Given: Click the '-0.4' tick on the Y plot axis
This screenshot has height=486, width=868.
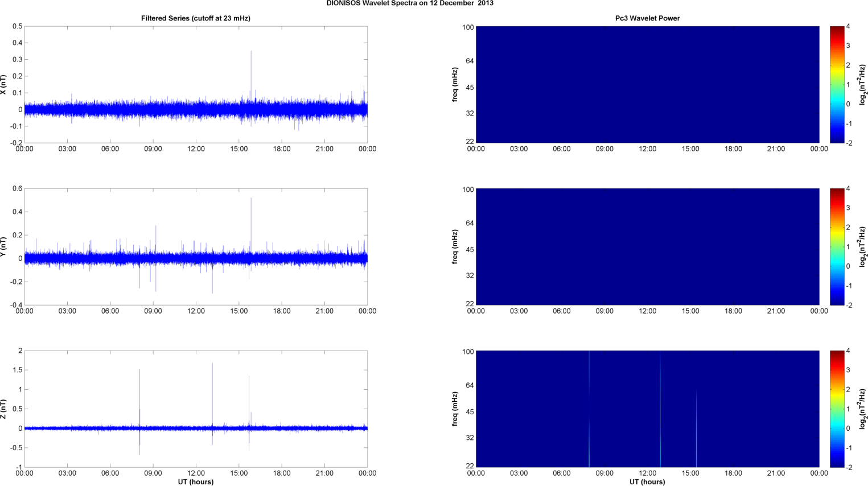Looking at the screenshot, I should pyautogui.click(x=16, y=305).
